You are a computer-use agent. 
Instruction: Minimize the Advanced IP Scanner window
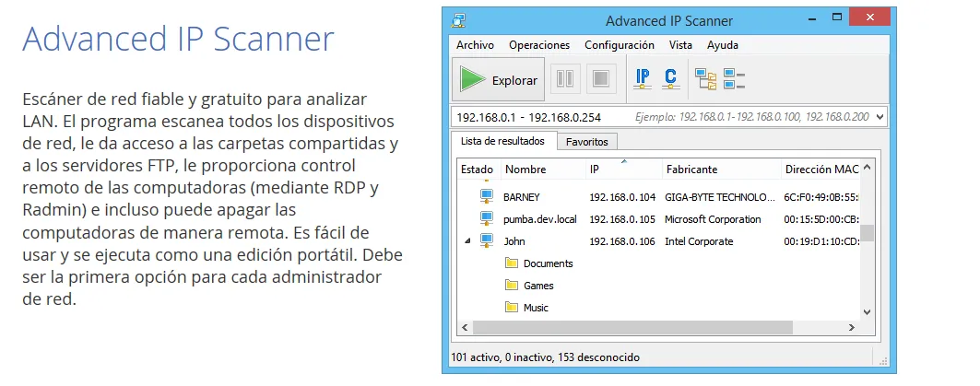coord(810,18)
